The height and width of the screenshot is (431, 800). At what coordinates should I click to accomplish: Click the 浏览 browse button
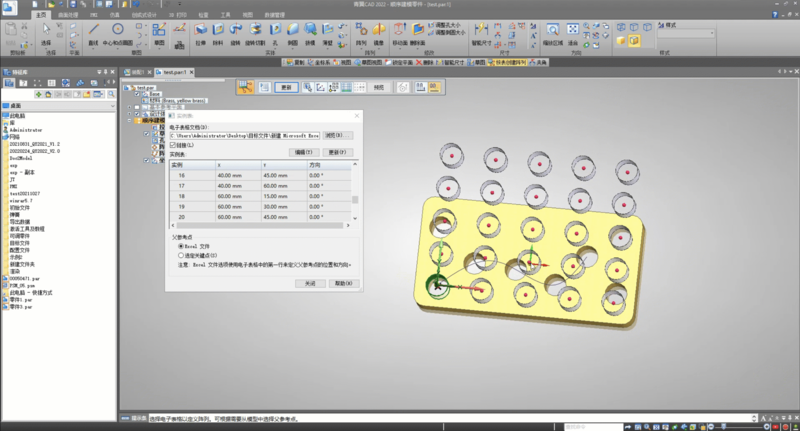tap(339, 135)
